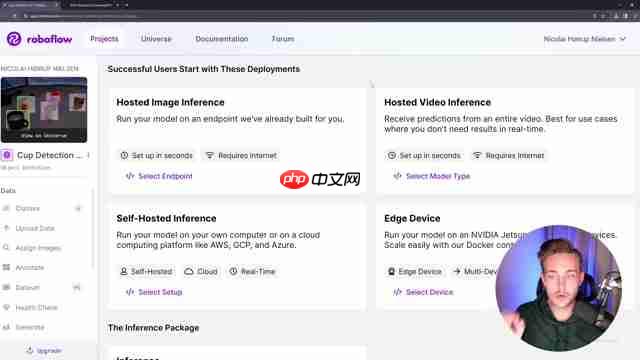
Task: Click the count badge on the Dataset row
Action: 77,287
